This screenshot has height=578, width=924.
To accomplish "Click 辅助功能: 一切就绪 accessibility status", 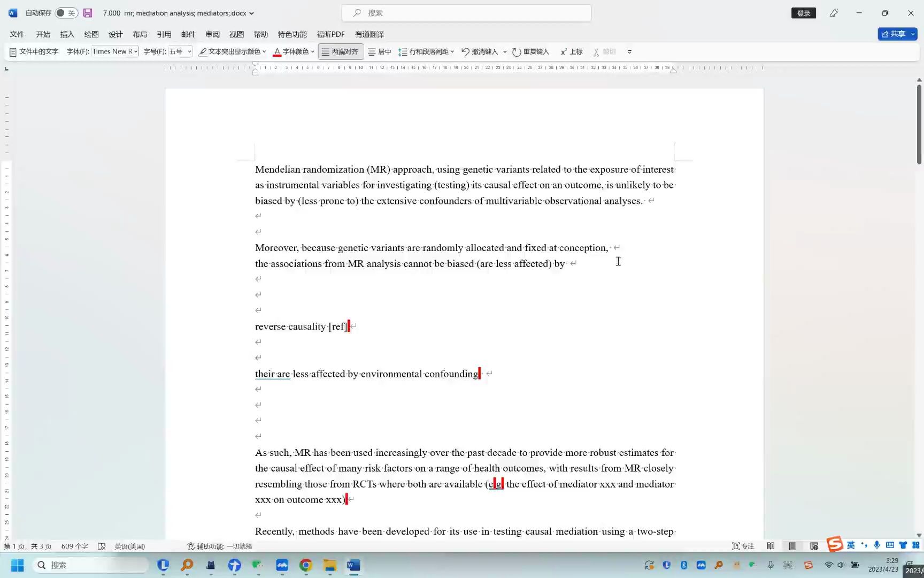I will click(220, 546).
